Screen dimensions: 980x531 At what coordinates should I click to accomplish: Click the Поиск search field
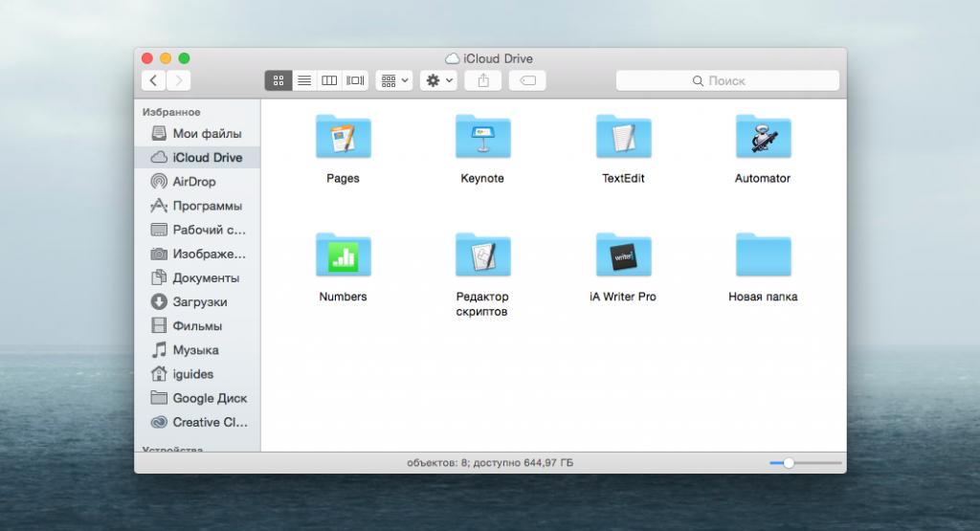pos(727,80)
